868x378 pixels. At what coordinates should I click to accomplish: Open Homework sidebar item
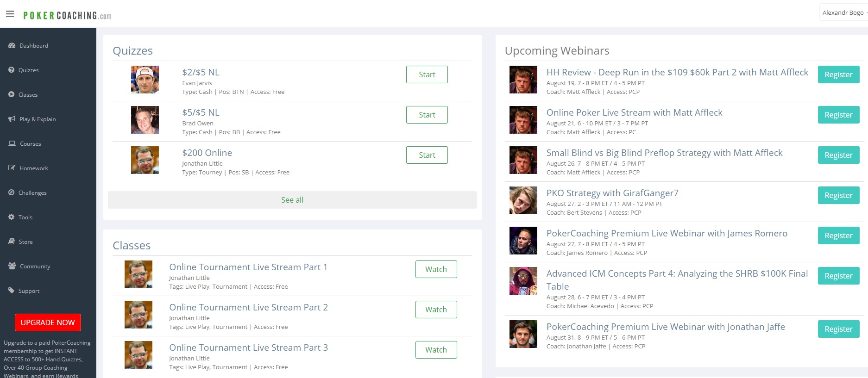click(34, 168)
